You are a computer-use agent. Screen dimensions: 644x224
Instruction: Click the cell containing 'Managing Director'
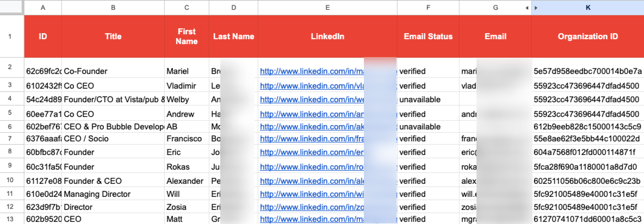[113, 194]
